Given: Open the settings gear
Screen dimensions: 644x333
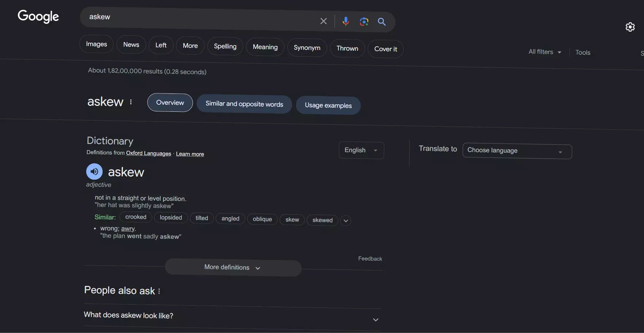Looking at the screenshot, I should tap(630, 27).
